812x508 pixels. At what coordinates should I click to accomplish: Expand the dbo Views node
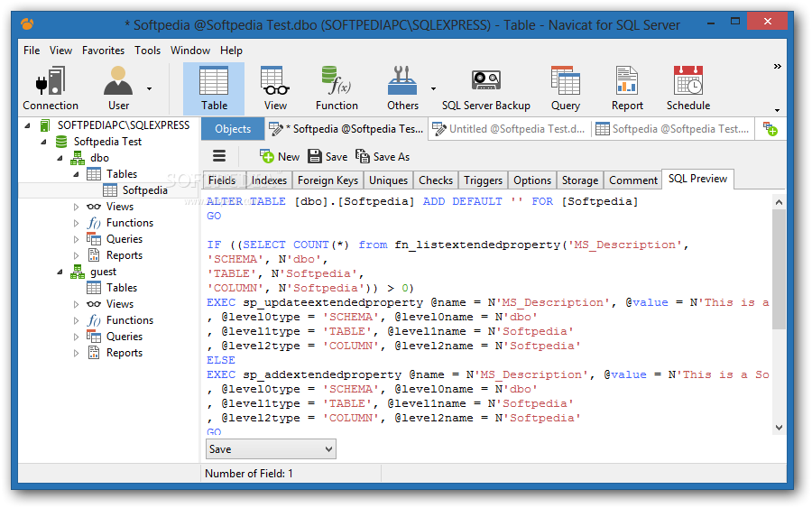coord(76,207)
